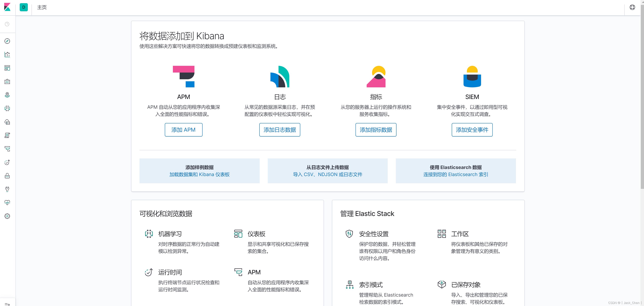644x306 pixels.
Task: Open Metrics/Infrastructure icon in sidebar
Action: coord(7,122)
